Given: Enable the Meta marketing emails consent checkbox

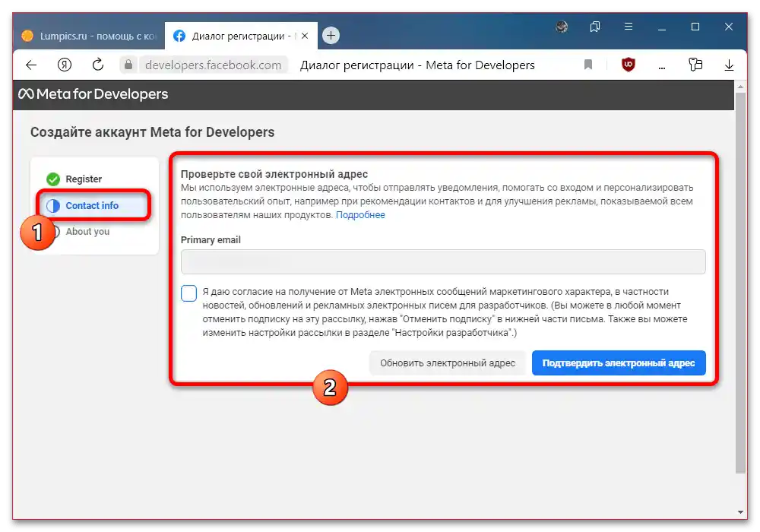Looking at the screenshot, I should 188,293.
